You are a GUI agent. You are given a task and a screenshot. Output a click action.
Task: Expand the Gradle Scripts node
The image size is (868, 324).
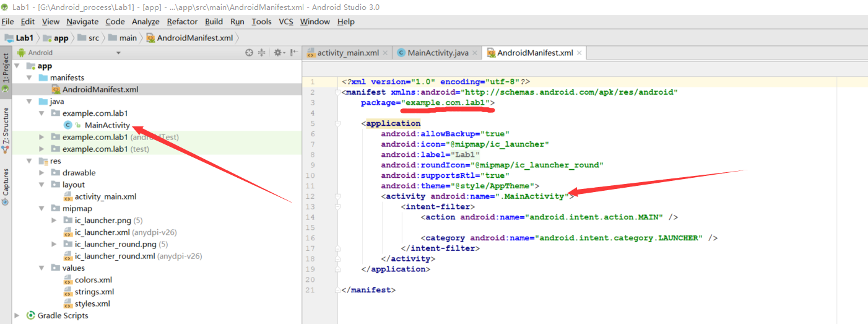click(17, 316)
